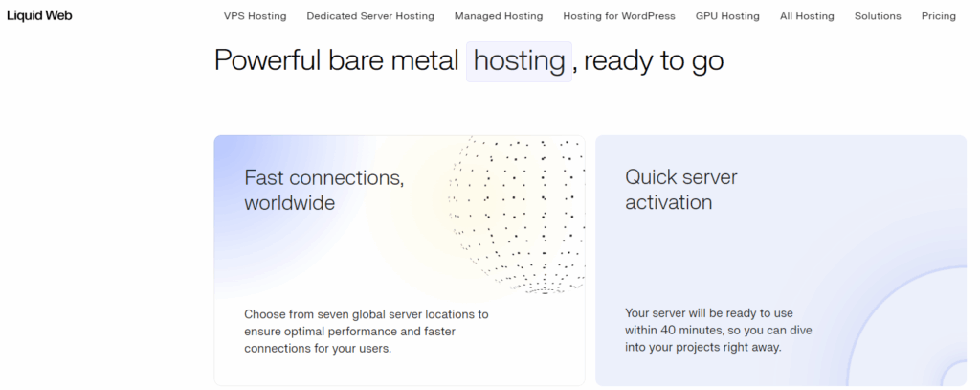Open Dedicated Server Hosting menu item
The height and width of the screenshot is (390, 980).
tap(369, 16)
